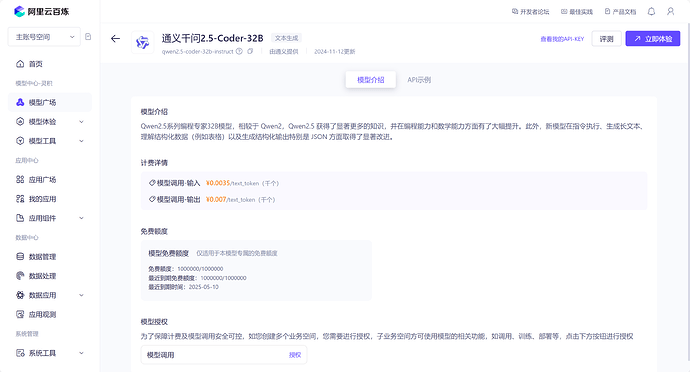Click the 立即体验 button

[653, 39]
